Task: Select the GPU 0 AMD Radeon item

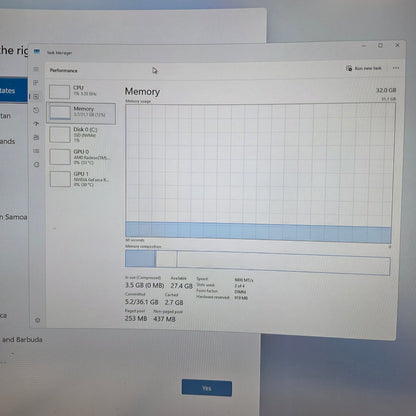Action: point(82,157)
